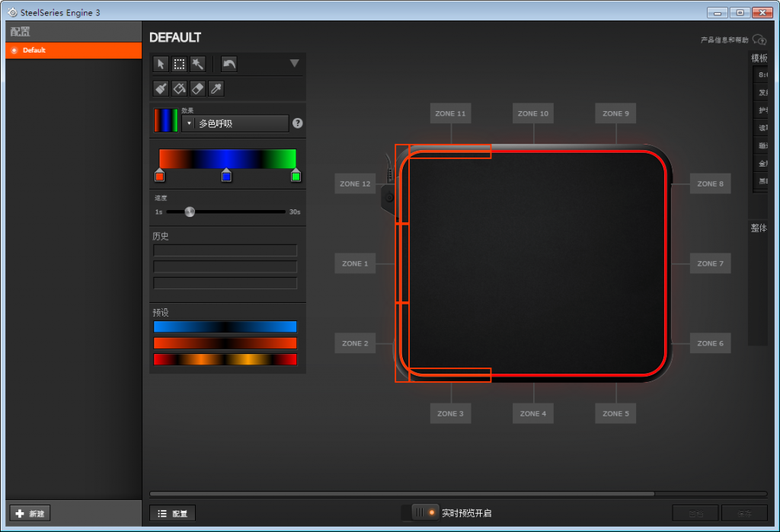Viewport: 780px width, 532px height.
Task: Select the red gradient color stop
Action: (x=159, y=176)
